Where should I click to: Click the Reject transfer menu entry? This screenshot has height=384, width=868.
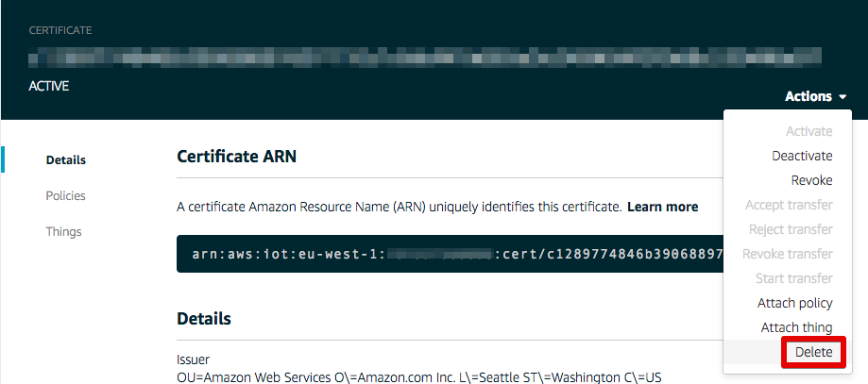coord(791,229)
